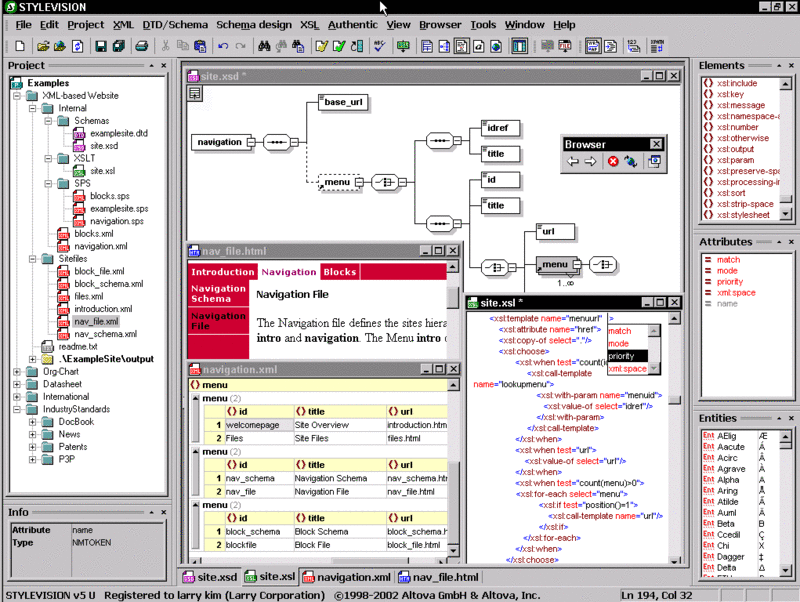Expand the navigation element node in schema diagram
Screen dimensions: 800x602
(x=251, y=142)
